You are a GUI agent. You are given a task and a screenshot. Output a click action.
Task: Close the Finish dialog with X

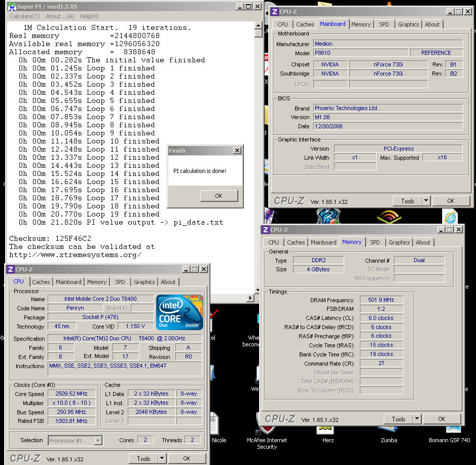pos(237,150)
